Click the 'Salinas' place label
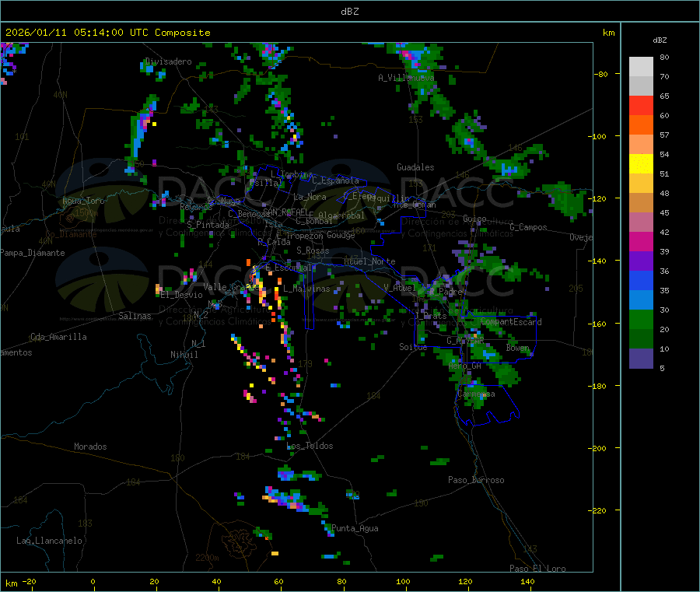Viewport: 700px width, 592px height. (135, 316)
